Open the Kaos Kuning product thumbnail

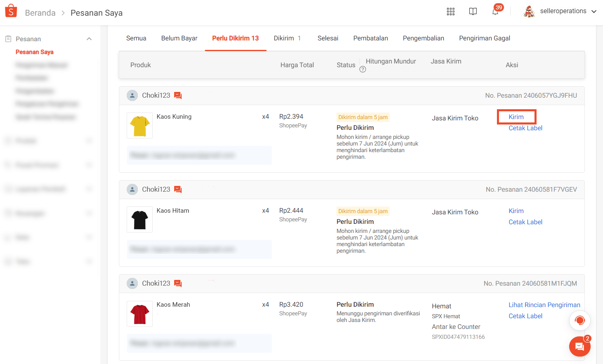[x=140, y=126]
